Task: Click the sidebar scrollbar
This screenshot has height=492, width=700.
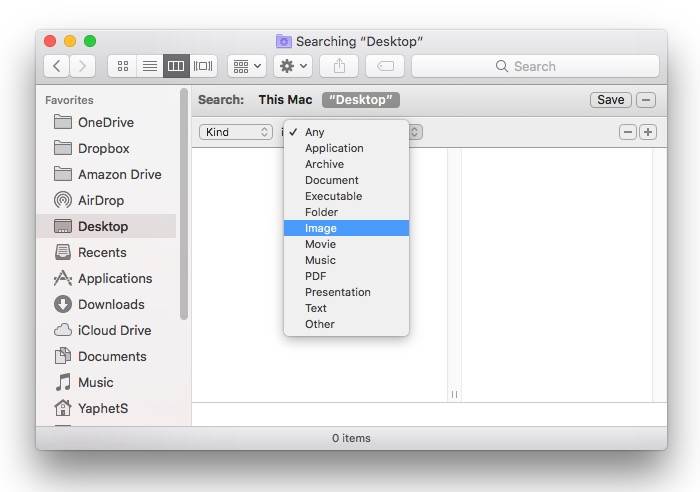Action: pyautogui.click(x=183, y=204)
